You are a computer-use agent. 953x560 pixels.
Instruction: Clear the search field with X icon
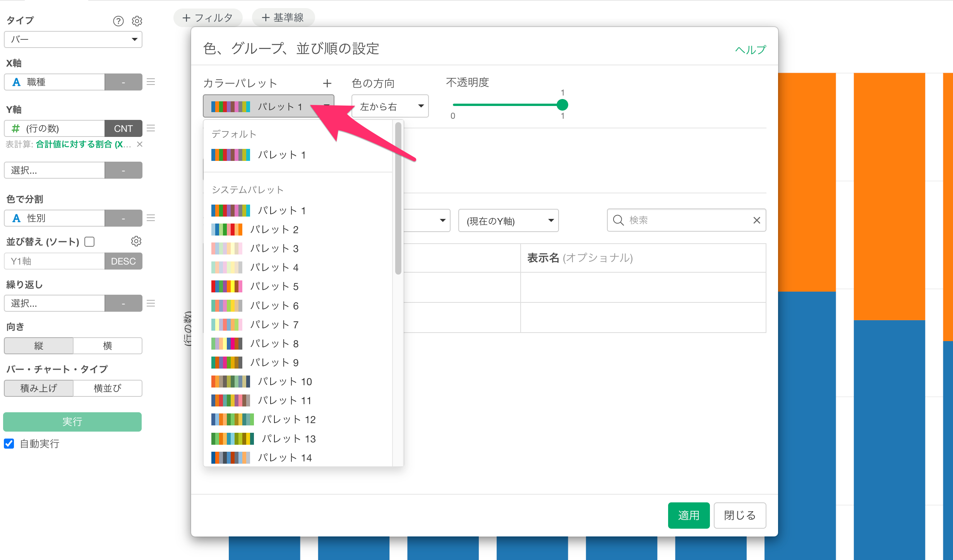click(756, 220)
